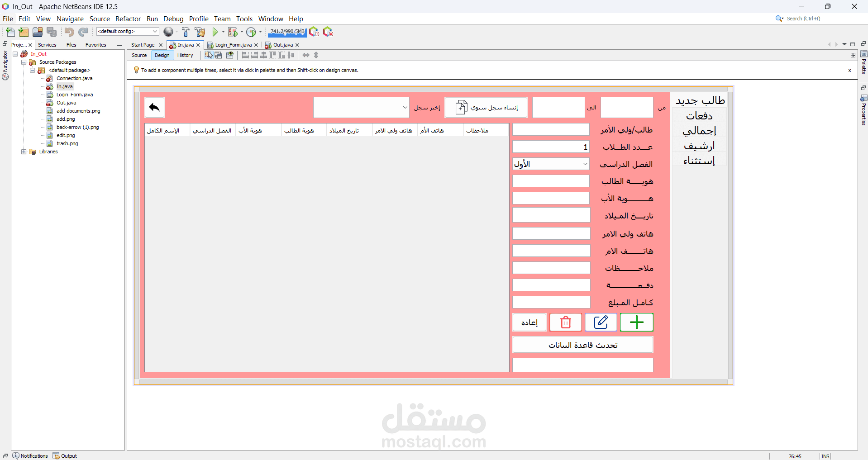The image size is (868, 460).
Task: Click the memory usage indicator bar
Action: 287,32
